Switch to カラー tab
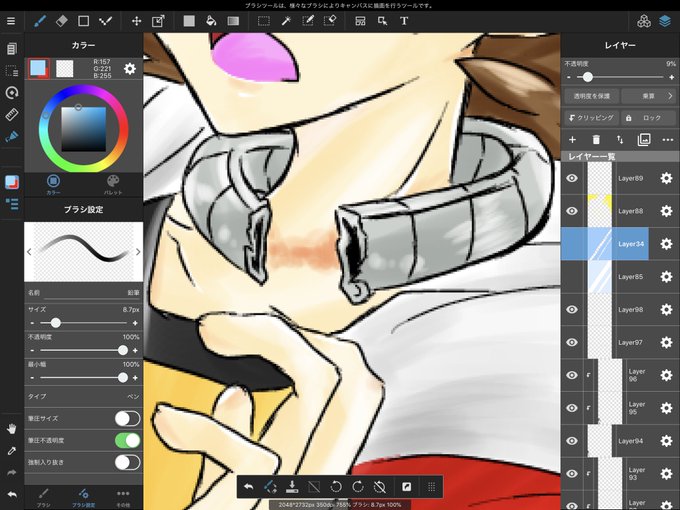The height and width of the screenshot is (510, 680). 53,184
